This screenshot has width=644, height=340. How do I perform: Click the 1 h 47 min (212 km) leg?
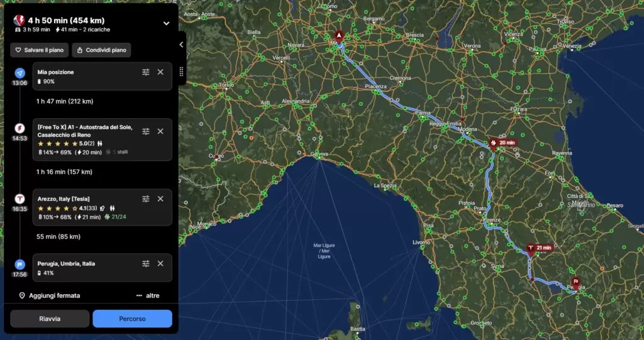point(65,101)
